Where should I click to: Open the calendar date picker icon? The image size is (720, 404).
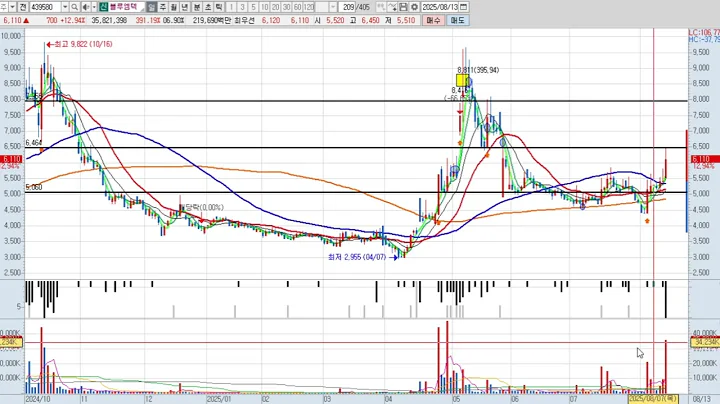463,7
